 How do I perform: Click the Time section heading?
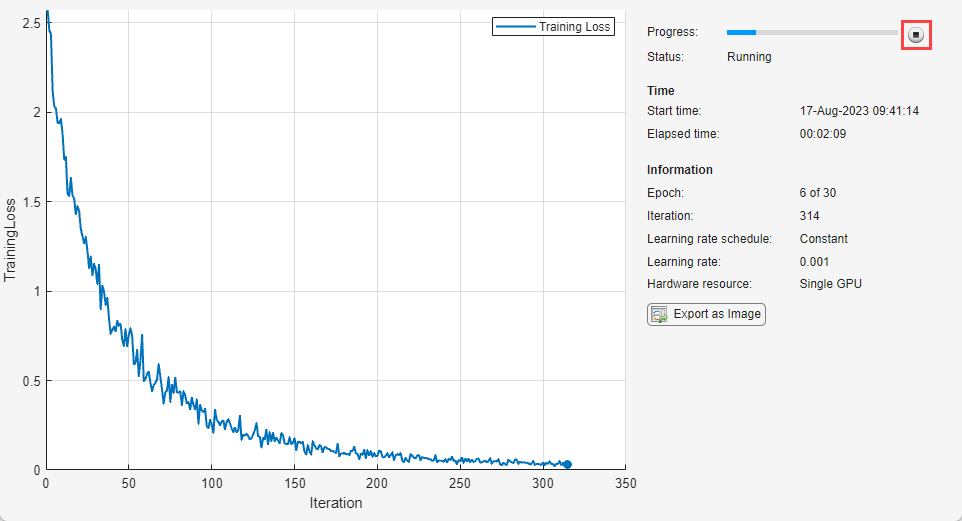pyautogui.click(x=661, y=91)
